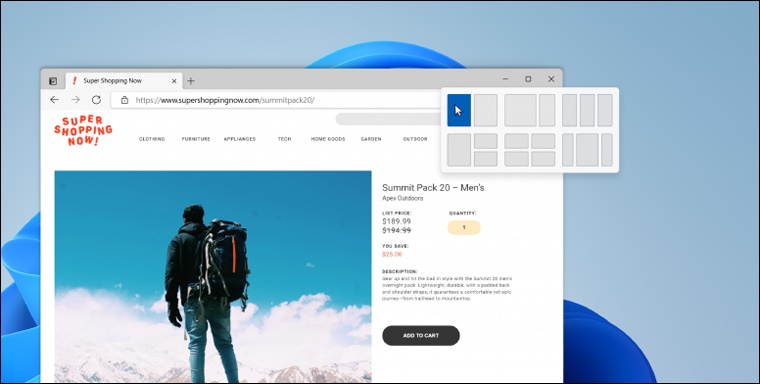
Task: Open the Outdoor category
Action: [x=415, y=139]
